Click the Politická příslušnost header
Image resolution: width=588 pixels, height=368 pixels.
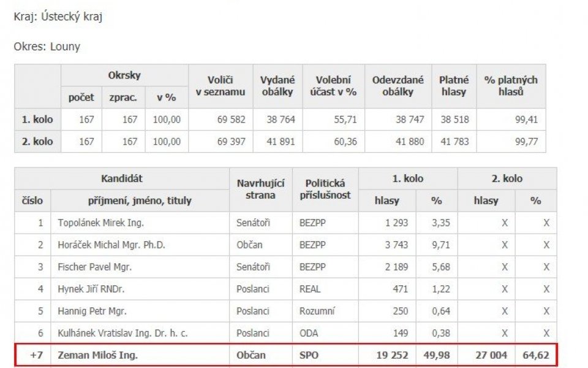pyautogui.click(x=325, y=190)
